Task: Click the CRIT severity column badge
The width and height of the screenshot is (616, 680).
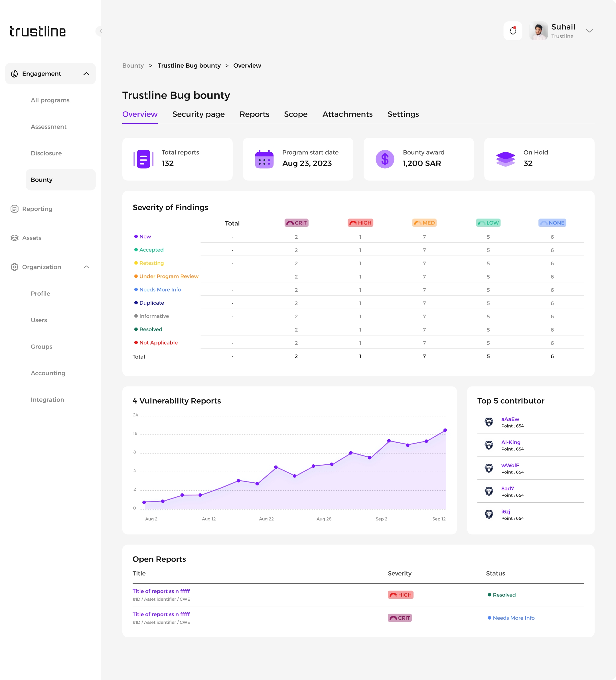Action: (x=296, y=222)
